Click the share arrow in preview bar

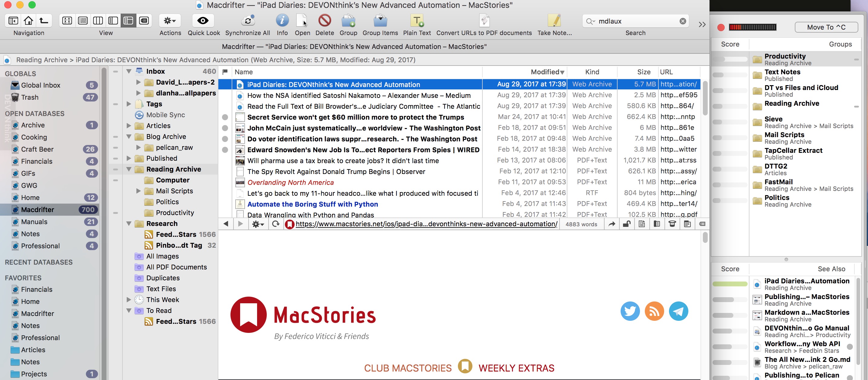coord(612,224)
